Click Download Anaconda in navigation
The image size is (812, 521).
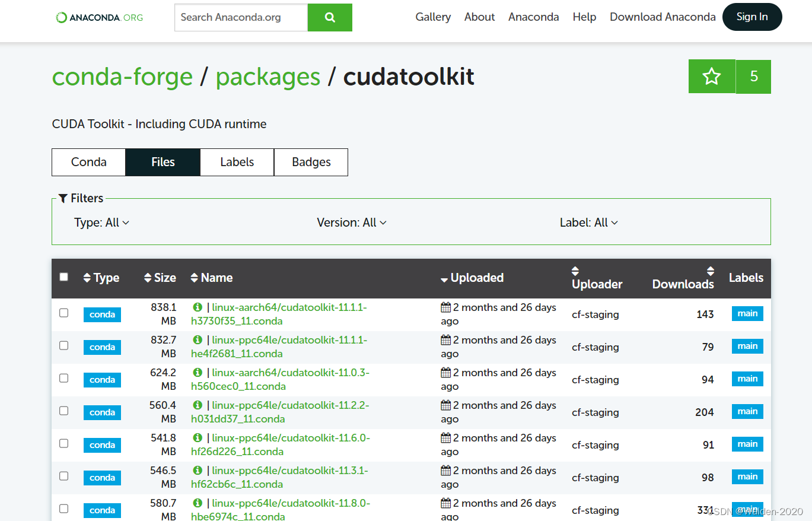(663, 17)
